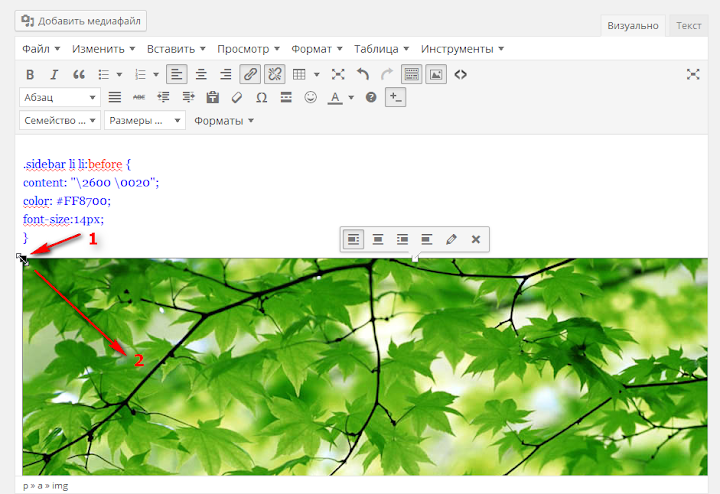
Task: Toggle bold formatting
Action: tap(30, 74)
